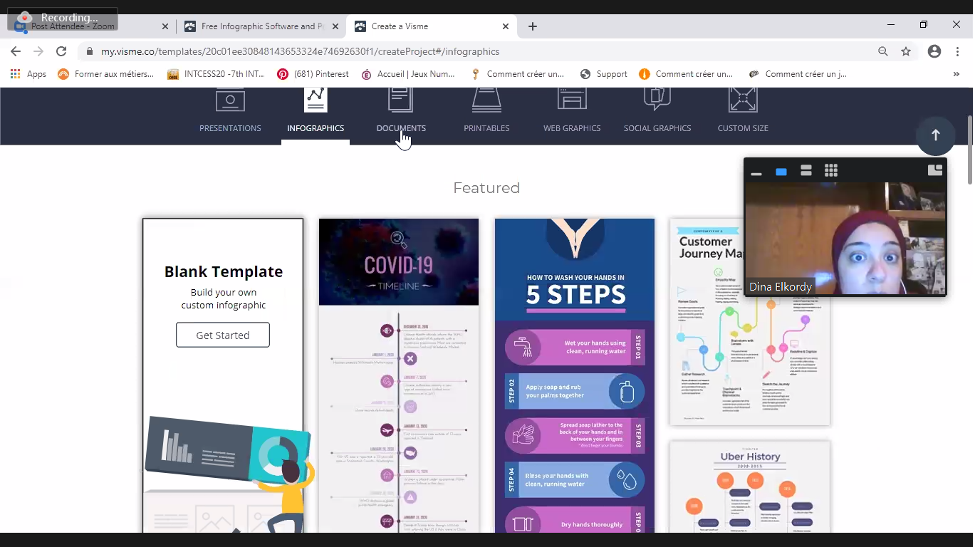
Task: Switch video panel to gallery grid view
Action: [830, 170]
